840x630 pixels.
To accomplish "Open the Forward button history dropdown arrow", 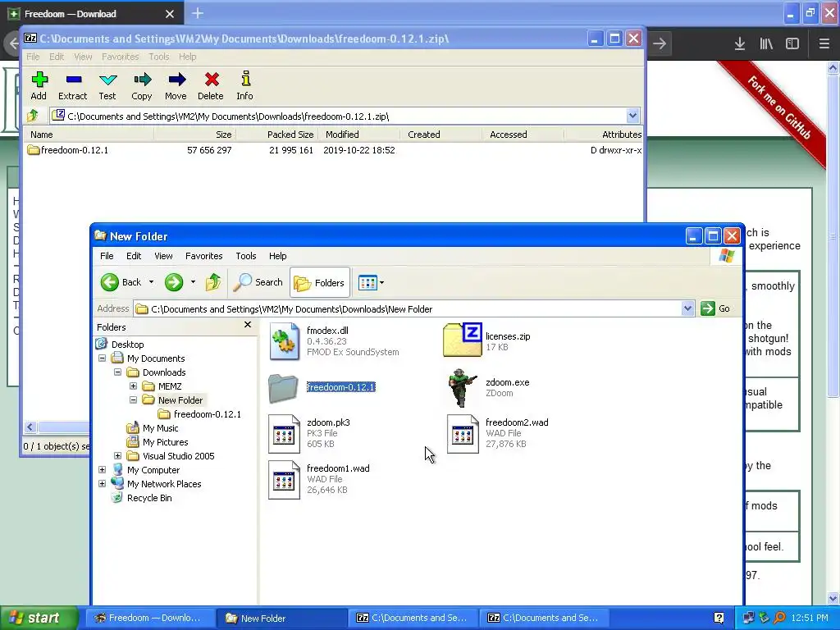I will [193, 282].
